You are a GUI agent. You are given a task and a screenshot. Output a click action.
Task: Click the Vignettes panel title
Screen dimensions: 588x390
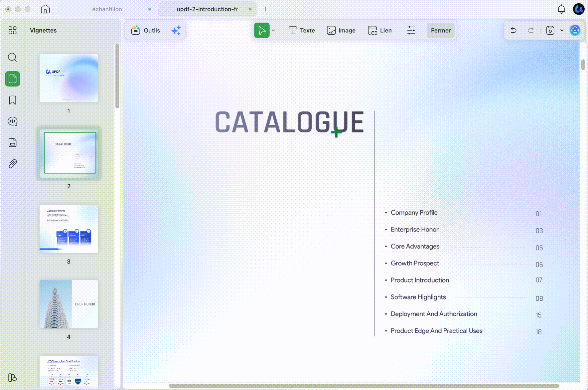coord(43,30)
